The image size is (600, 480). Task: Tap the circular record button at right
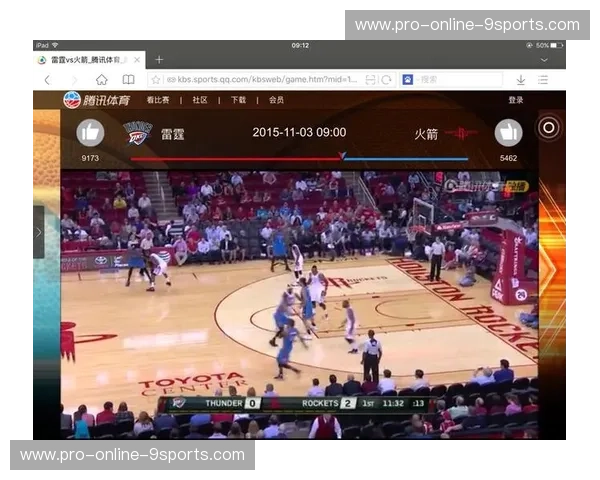[548, 127]
